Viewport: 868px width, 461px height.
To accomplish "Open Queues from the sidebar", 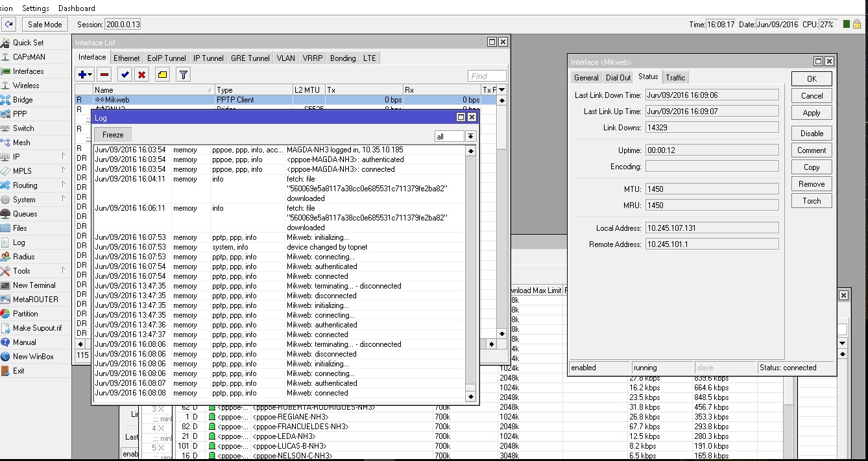I will click(25, 214).
